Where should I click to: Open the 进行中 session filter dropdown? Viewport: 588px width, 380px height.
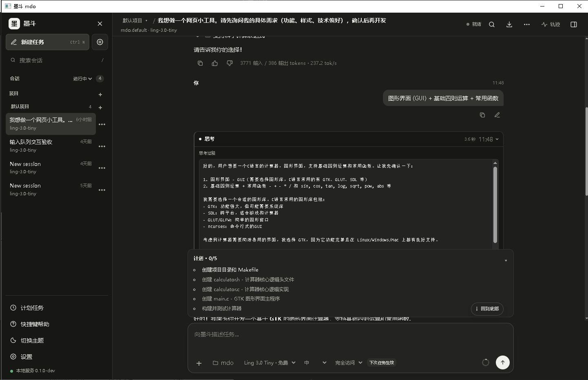point(83,79)
